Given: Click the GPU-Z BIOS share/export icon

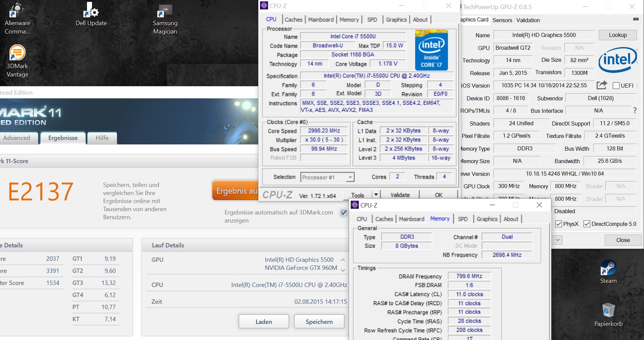Looking at the screenshot, I should (x=602, y=85).
